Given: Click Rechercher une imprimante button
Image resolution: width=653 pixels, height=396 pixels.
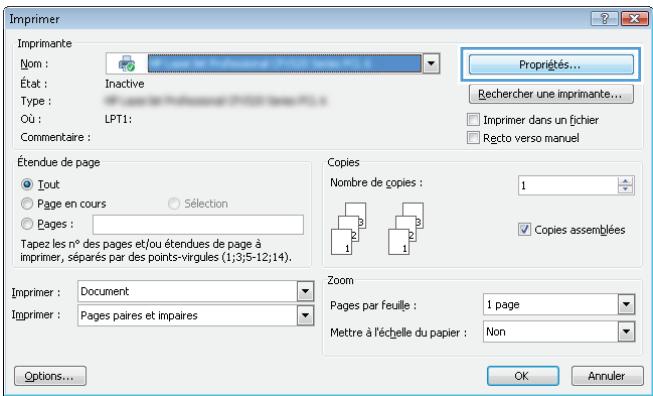Looking at the screenshot, I should (x=551, y=94).
